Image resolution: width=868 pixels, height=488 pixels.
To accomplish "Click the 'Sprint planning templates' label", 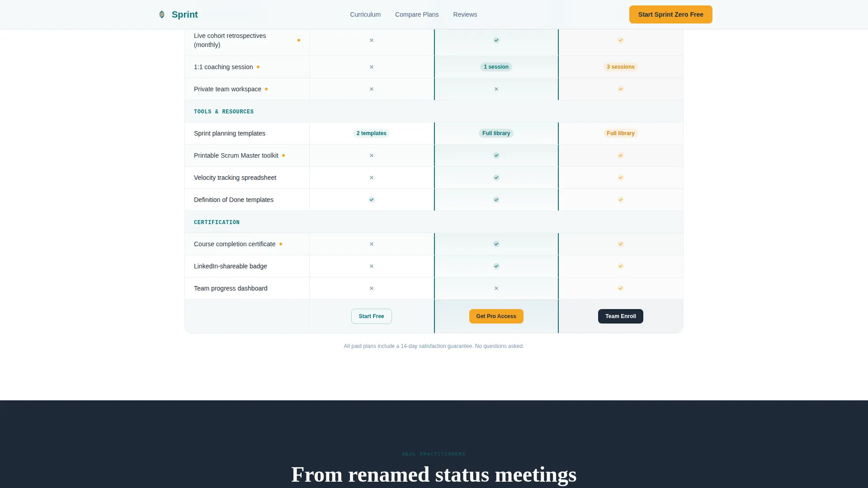I will coord(230,133).
